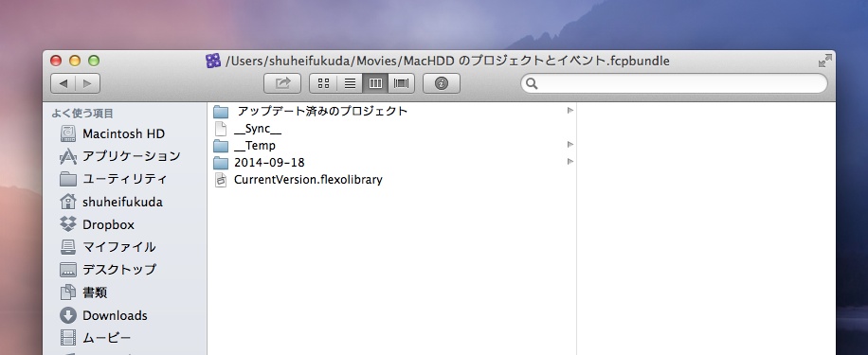Switch to list view
The height and width of the screenshot is (355, 868).
click(x=350, y=83)
